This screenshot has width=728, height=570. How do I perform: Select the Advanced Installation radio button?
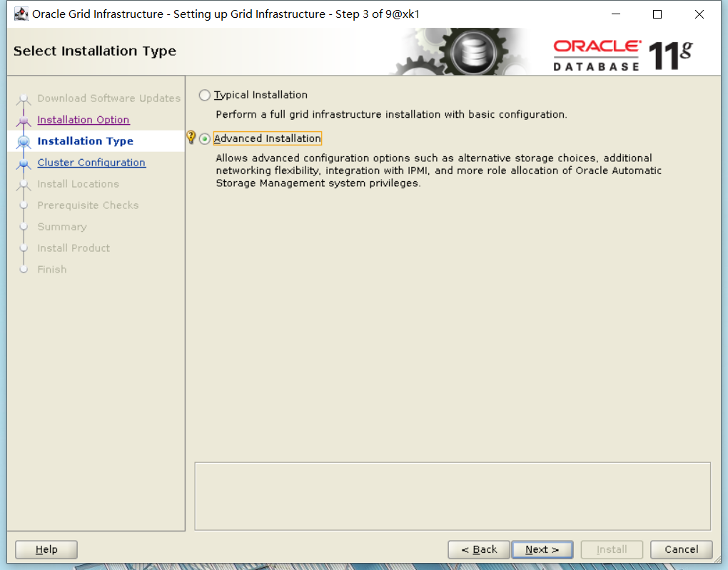(204, 139)
